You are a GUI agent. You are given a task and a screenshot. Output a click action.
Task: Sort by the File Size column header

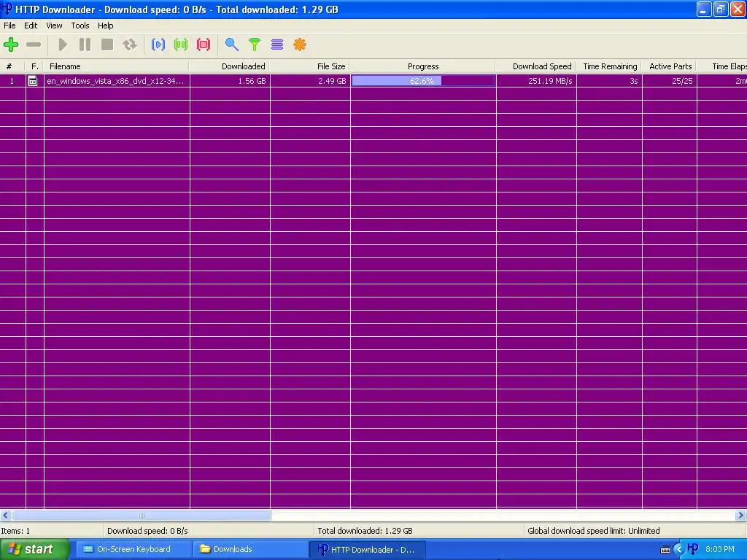click(x=310, y=66)
